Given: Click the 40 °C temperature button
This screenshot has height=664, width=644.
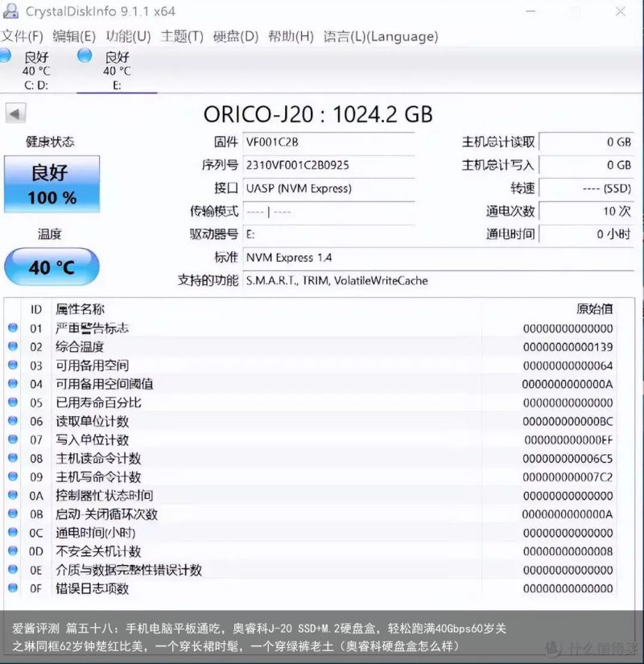Looking at the screenshot, I should coord(52,266).
